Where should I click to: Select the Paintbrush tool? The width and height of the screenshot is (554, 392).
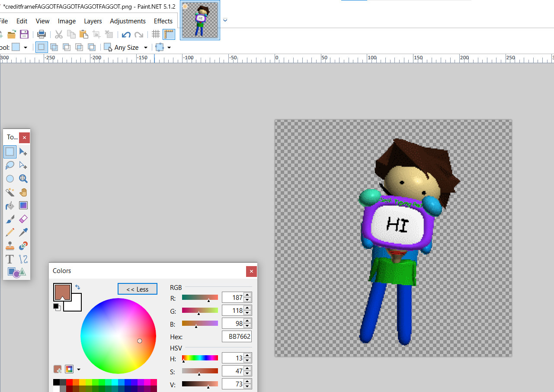(10, 219)
